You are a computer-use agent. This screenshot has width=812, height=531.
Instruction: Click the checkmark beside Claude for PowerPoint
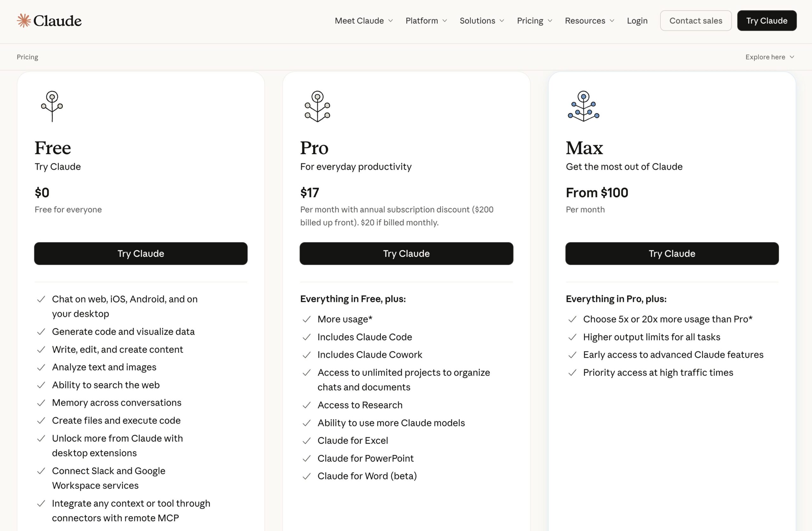307,458
